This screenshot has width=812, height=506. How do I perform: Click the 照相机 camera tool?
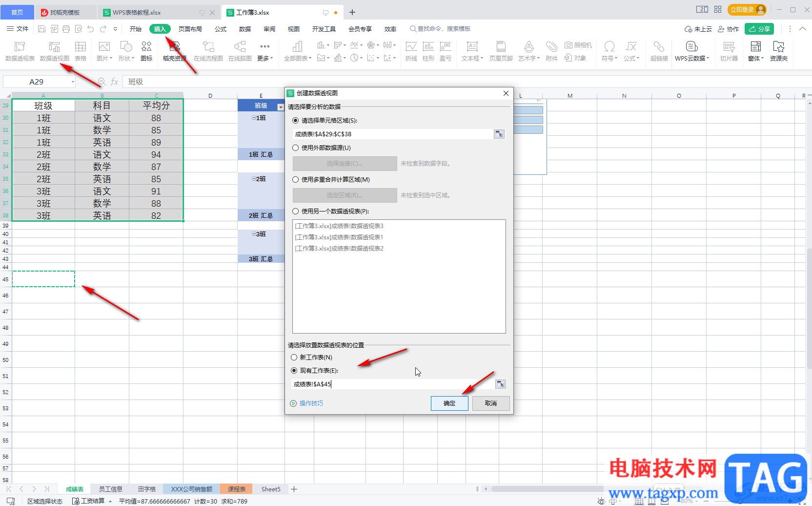tap(578, 45)
